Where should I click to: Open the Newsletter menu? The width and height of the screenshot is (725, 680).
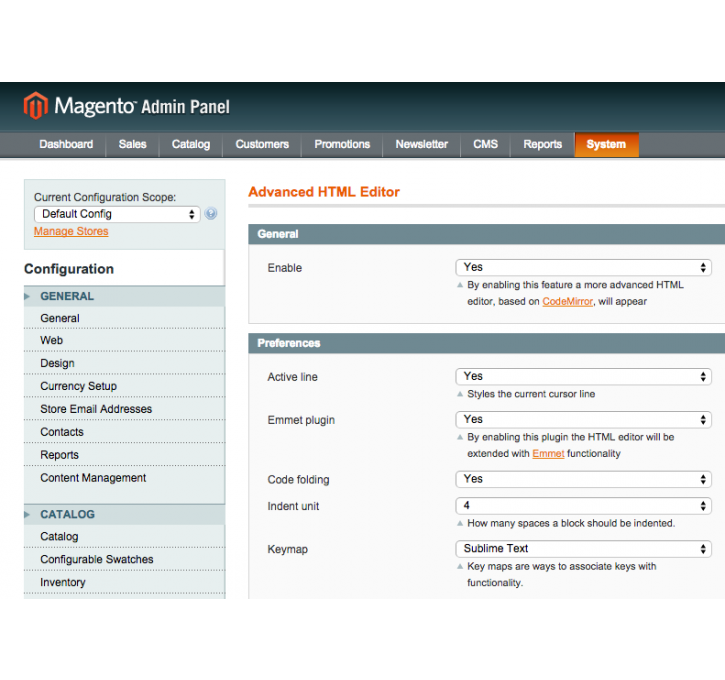pos(422,144)
